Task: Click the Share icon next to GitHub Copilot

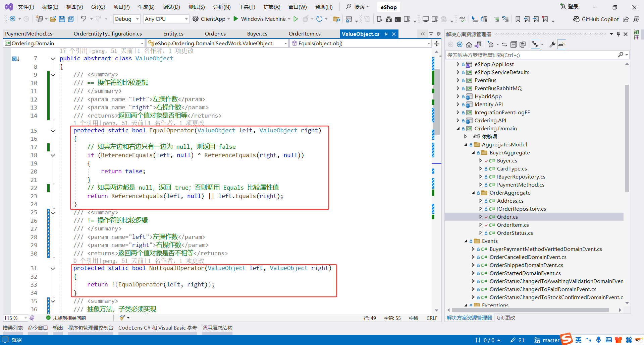Action: (626, 19)
